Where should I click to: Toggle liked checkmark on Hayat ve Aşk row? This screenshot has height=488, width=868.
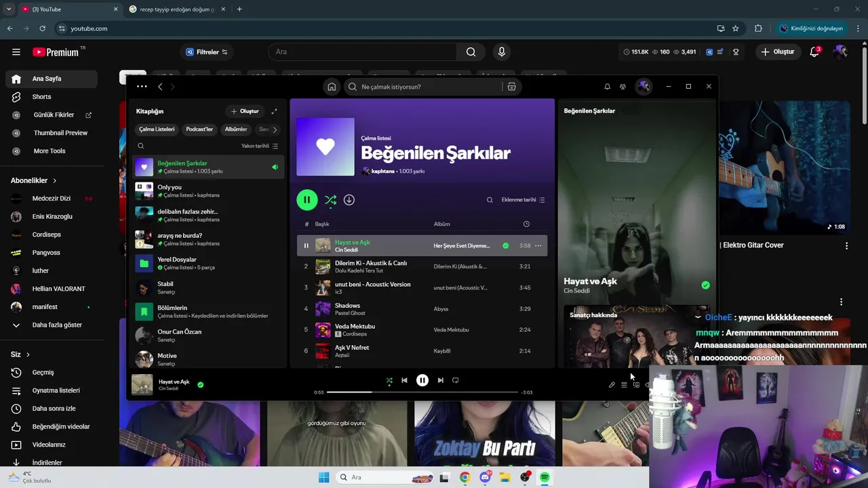505,246
